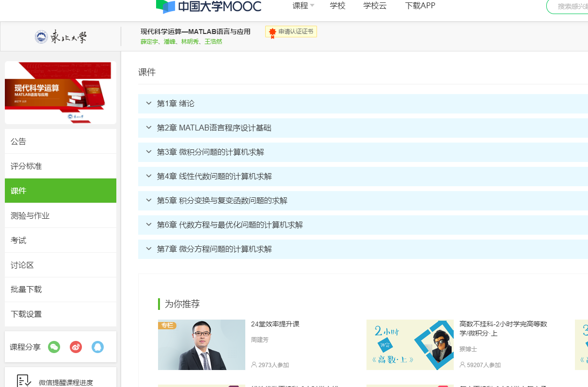
Task: Share course via Weibo icon
Action: tap(76, 347)
